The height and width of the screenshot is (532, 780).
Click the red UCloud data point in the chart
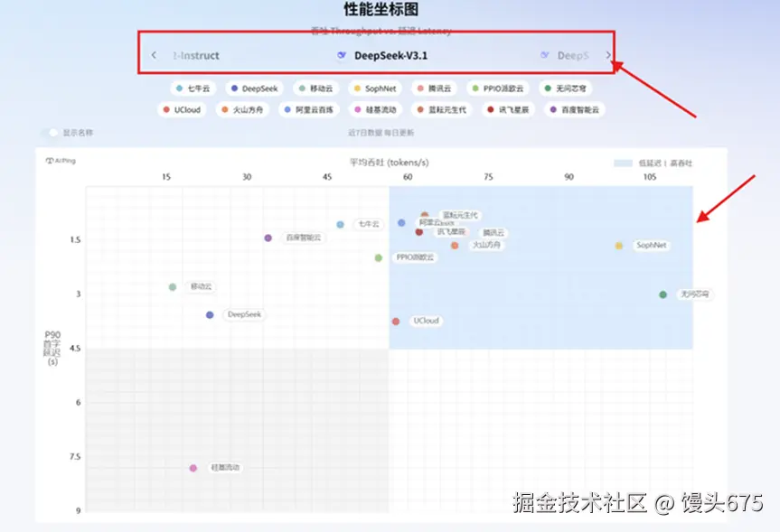pyautogui.click(x=396, y=322)
